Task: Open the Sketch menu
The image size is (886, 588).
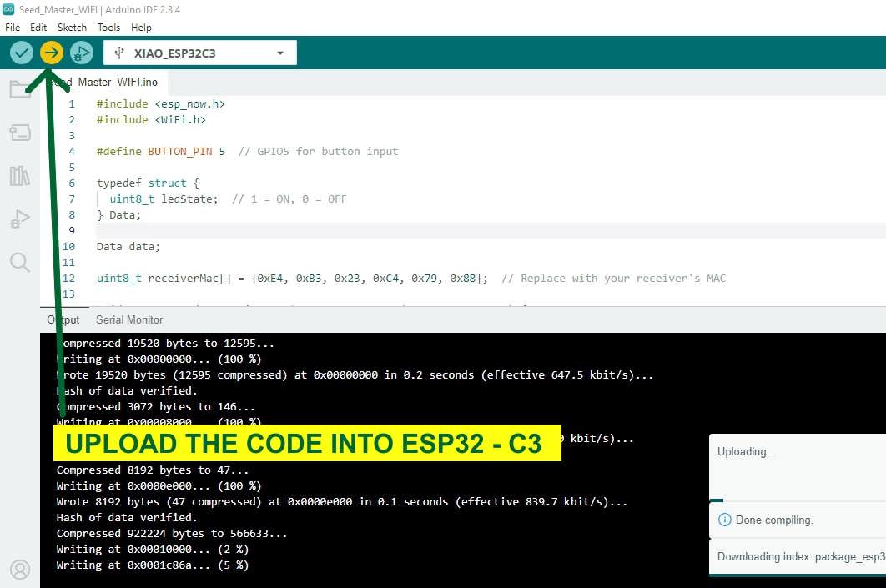Action: click(x=72, y=28)
